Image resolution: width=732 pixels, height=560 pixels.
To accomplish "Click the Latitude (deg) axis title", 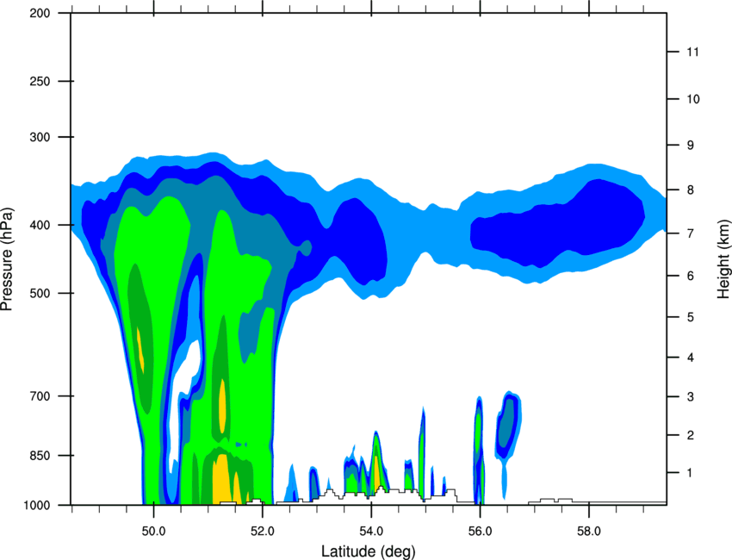I will 368,551.
